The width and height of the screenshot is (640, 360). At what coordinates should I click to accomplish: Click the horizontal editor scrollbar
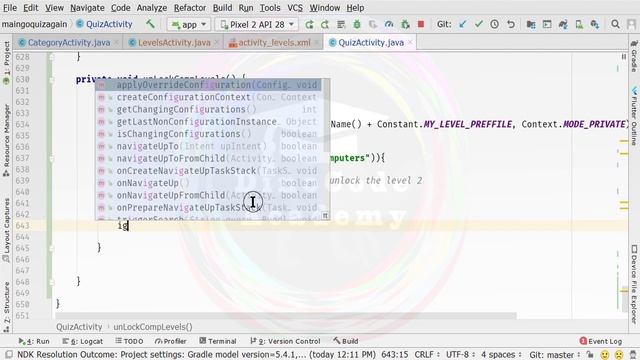[x=286, y=316]
